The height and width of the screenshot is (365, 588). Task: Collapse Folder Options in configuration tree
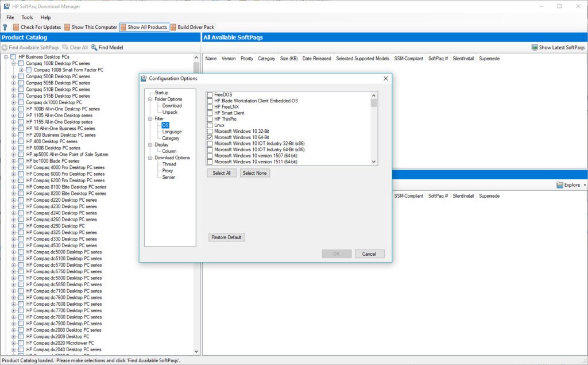point(150,99)
